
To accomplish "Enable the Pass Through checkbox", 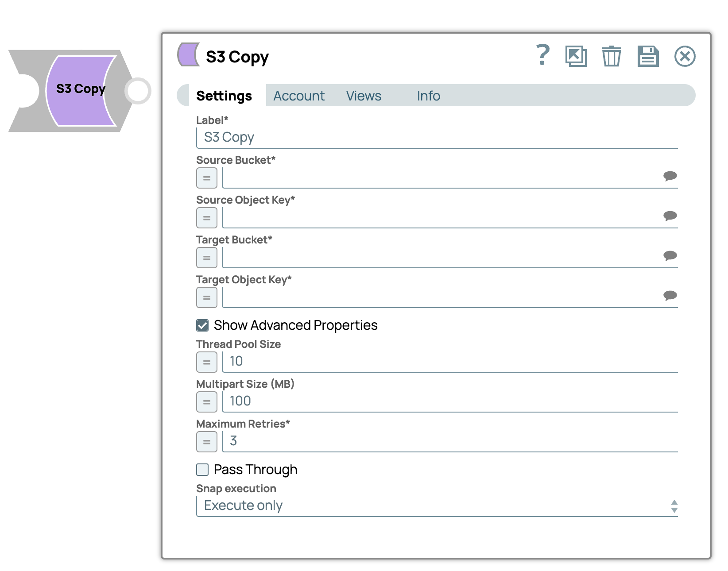I will click(x=202, y=470).
